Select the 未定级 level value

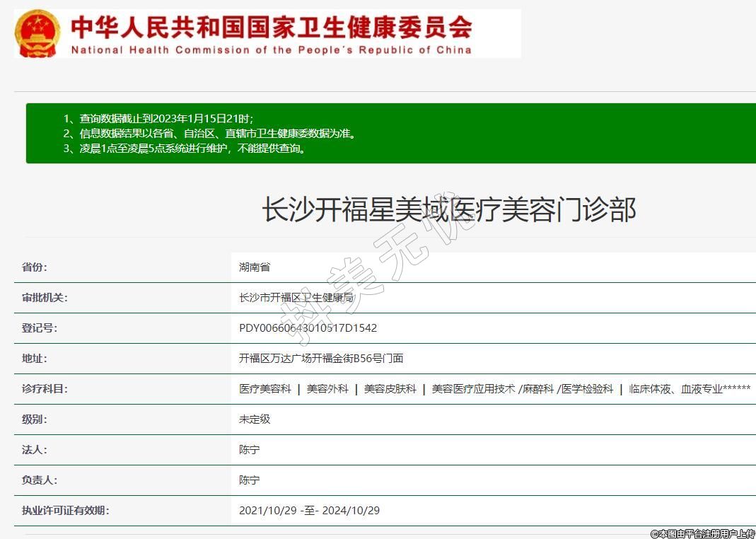(x=255, y=419)
